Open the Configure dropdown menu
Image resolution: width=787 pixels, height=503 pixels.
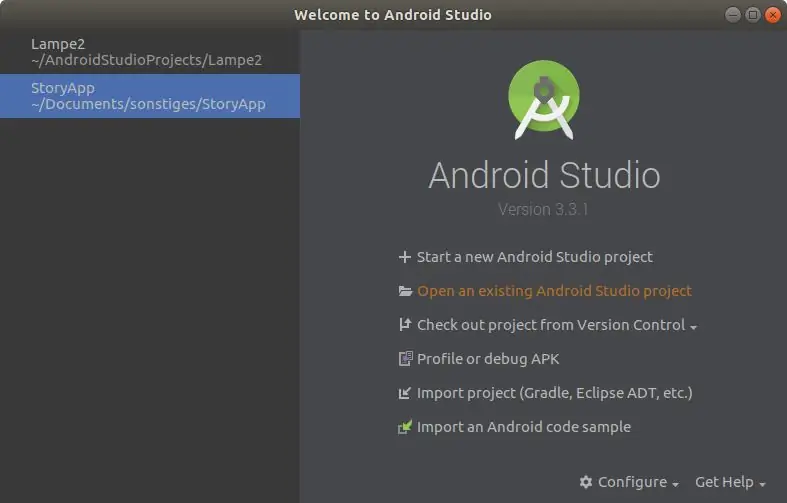click(629, 482)
